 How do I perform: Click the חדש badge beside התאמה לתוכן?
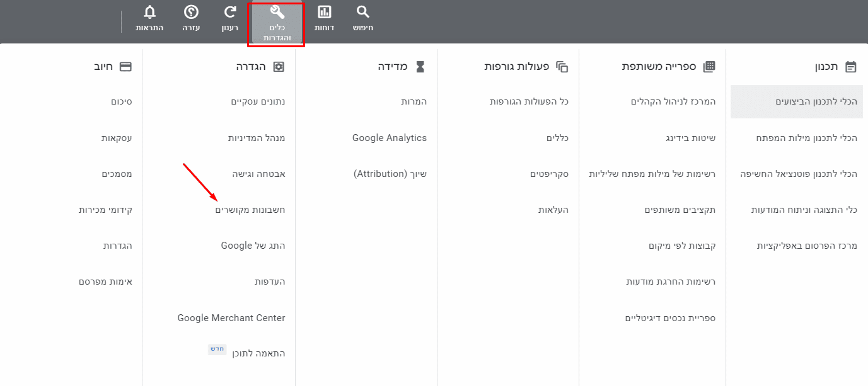point(217,349)
